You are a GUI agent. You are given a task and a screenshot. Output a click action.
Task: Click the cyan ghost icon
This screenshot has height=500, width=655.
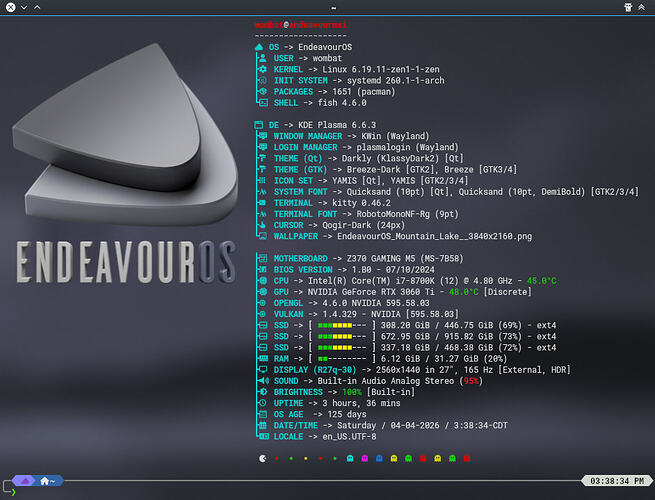click(x=350, y=459)
